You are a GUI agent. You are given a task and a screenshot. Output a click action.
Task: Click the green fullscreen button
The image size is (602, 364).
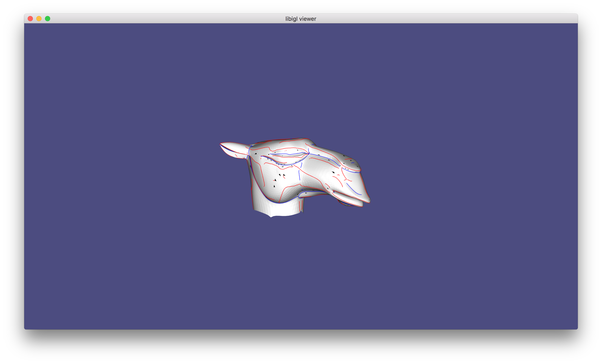click(48, 19)
